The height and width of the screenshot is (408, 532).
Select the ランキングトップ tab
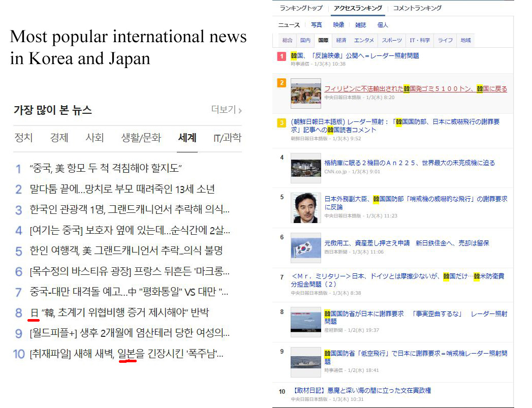(x=301, y=8)
